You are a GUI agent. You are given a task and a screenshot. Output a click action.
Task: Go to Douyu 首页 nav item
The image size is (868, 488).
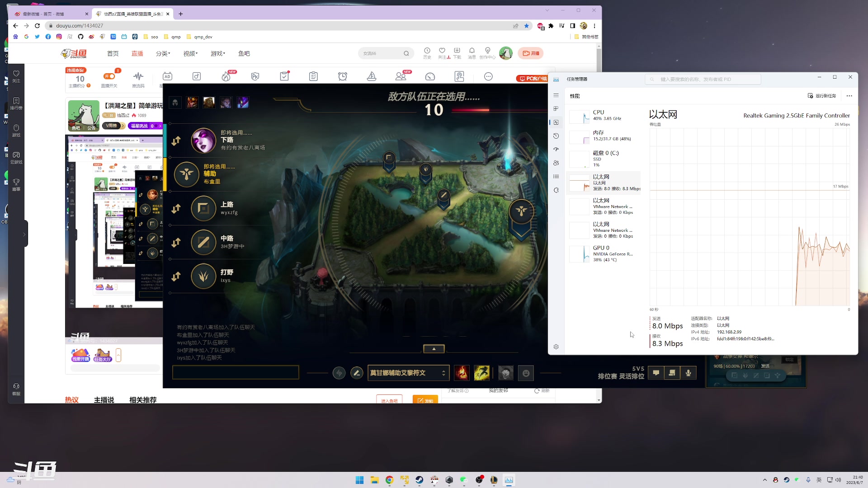tap(113, 53)
